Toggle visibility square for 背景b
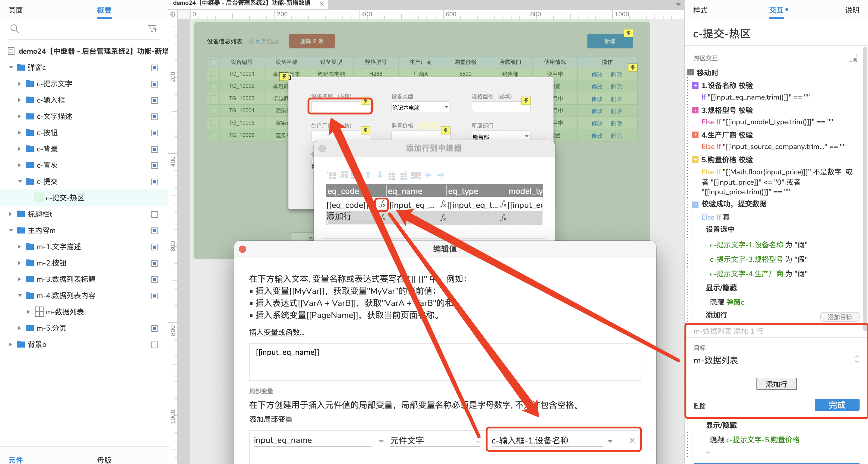868x464 pixels. [155, 344]
